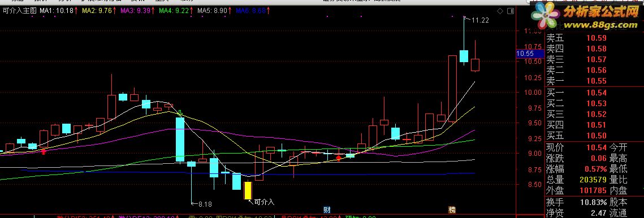Click the red up arrow below the 9.00 candle

click(339, 158)
